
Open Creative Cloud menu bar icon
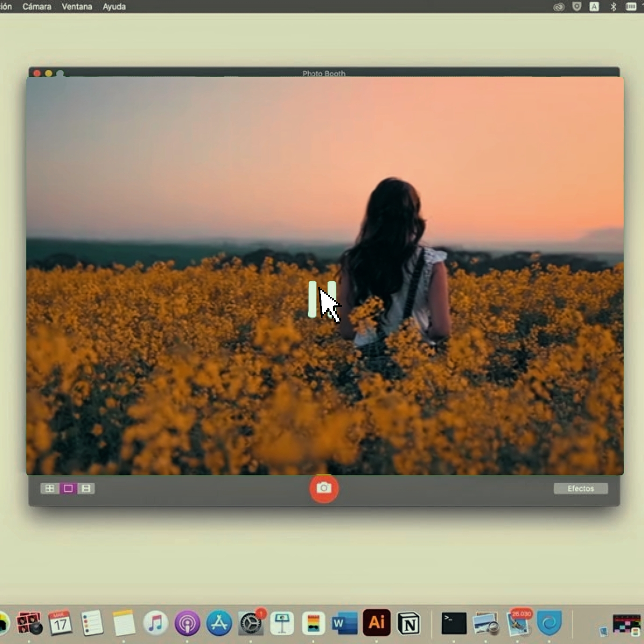coord(559,6)
